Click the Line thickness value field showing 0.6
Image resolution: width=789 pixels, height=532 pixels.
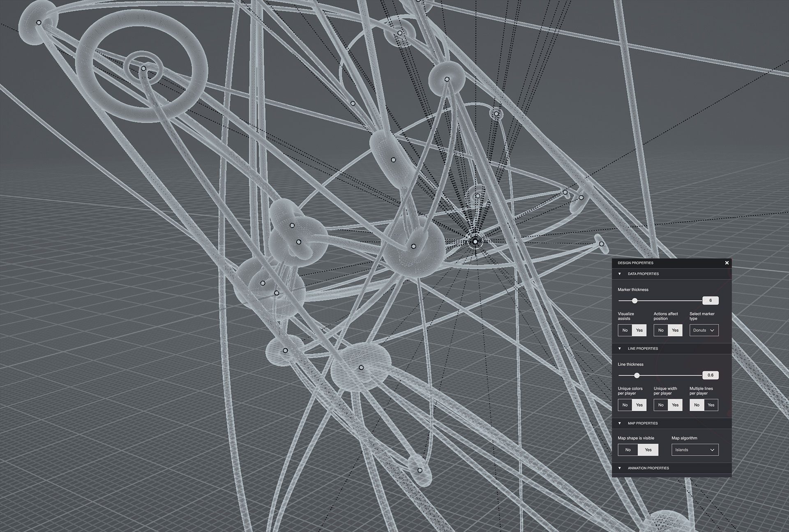click(711, 375)
